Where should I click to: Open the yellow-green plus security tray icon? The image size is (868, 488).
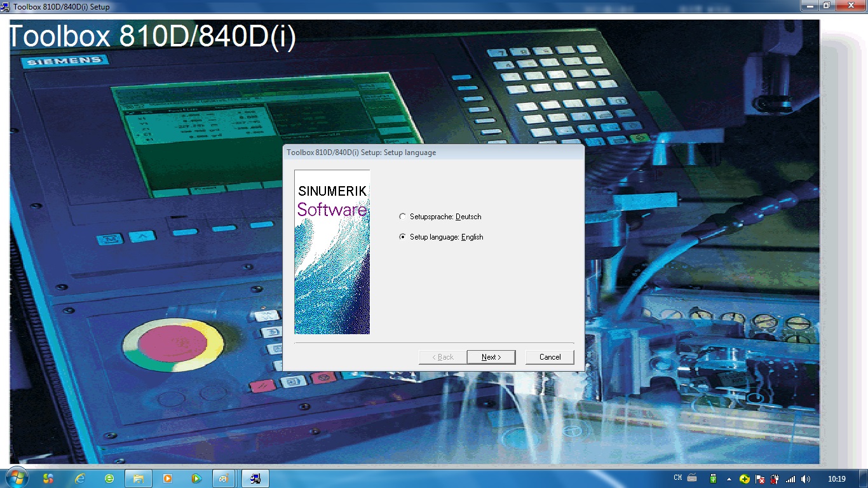point(744,478)
